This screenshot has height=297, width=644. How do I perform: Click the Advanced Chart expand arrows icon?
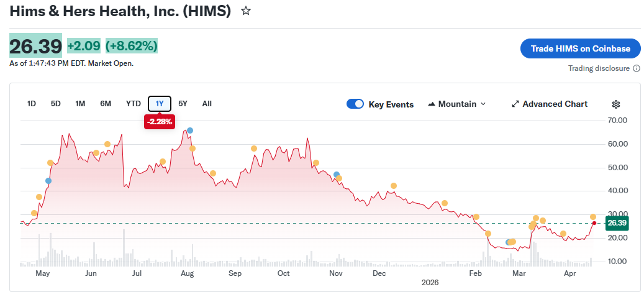click(515, 104)
